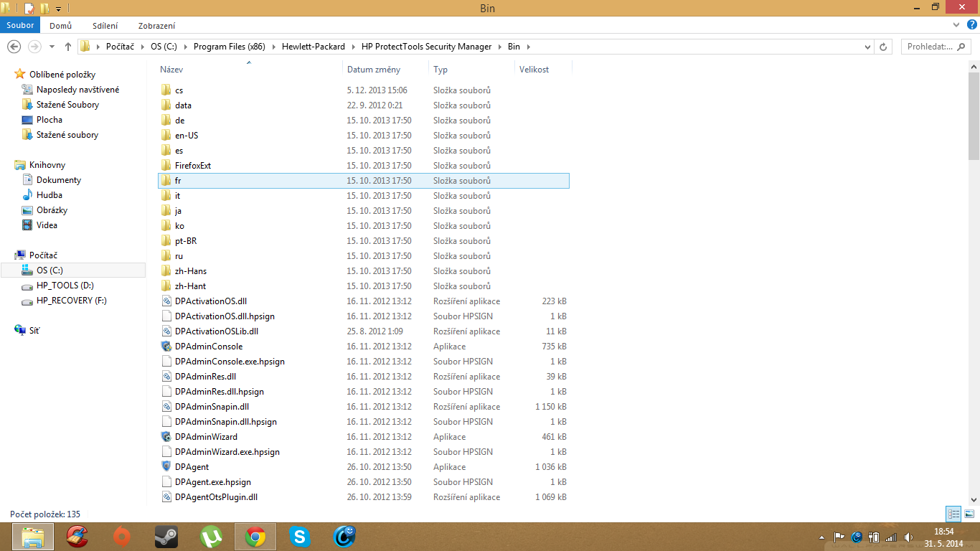
Task: Switch to the Sdílení ribbon tab
Action: pos(105,25)
